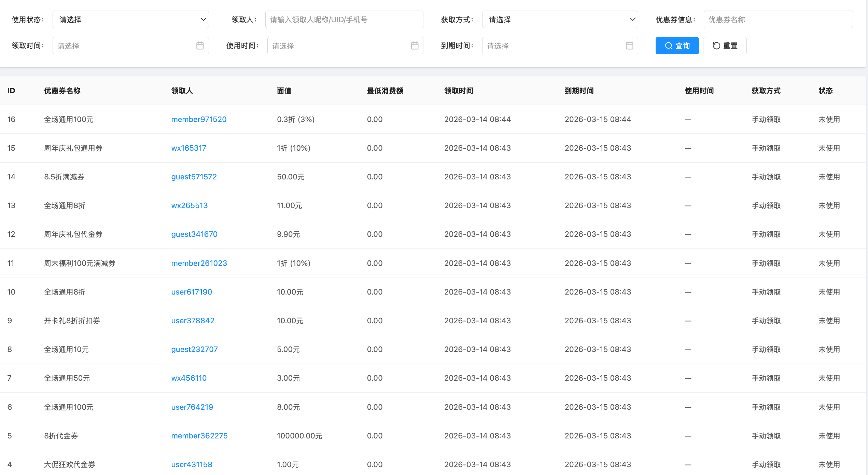Viewport: 868px width, 475px height.
Task: Click 2026-03-15 08:44 expiry time
Action: click(598, 119)
